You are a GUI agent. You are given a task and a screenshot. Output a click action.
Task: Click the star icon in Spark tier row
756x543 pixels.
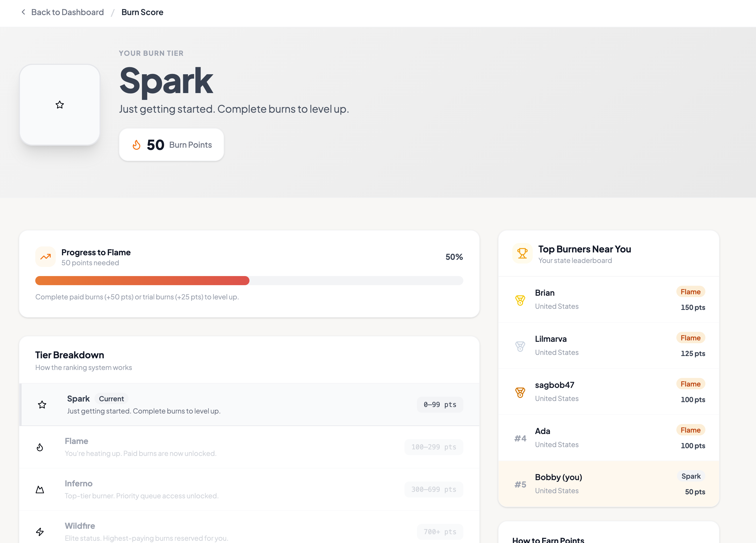tap(42, 405)
